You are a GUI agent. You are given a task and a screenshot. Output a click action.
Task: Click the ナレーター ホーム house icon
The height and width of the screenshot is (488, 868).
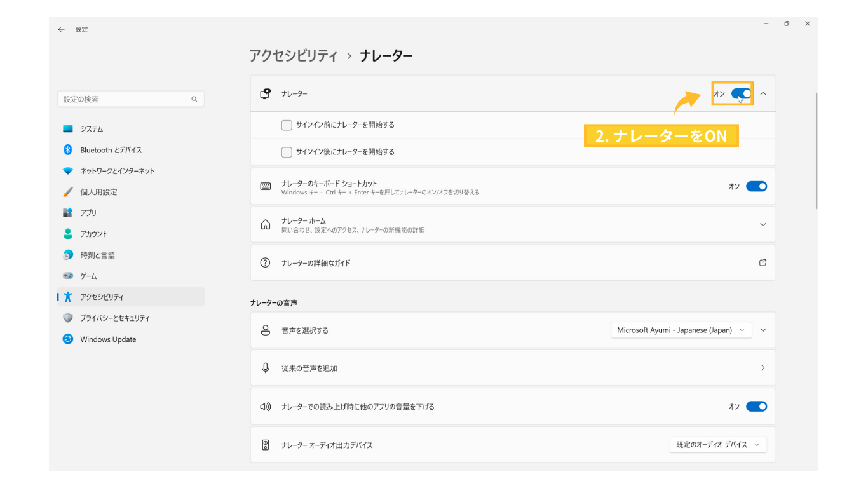coord(266,225)
